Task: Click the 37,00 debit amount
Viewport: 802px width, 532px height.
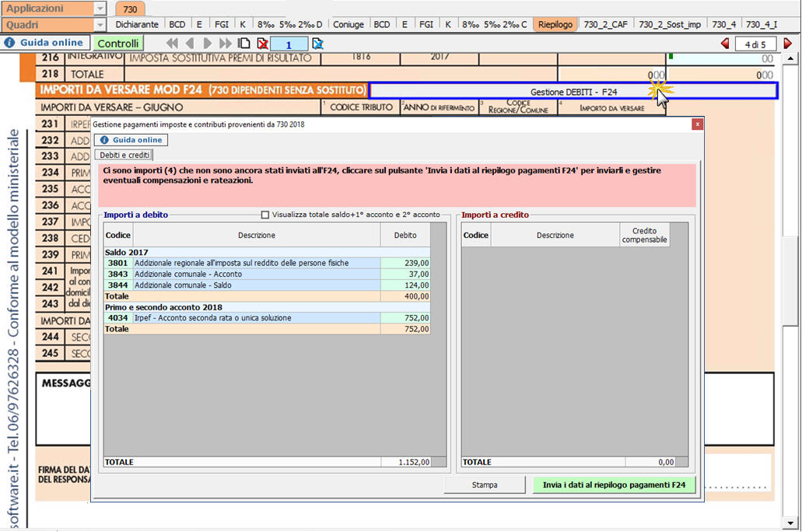Action: pyautogui.click(x=405, y=275)
